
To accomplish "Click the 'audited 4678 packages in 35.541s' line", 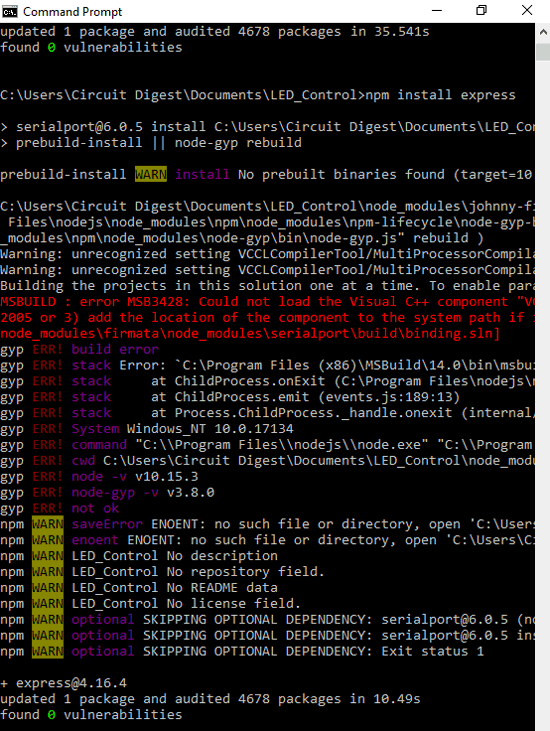I will [215, 32].
